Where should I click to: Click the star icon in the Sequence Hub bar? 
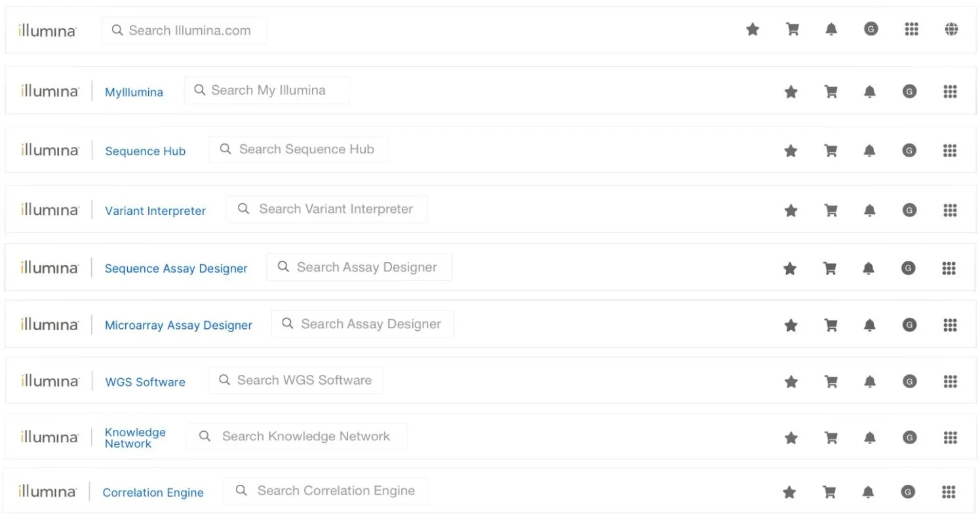(x=791, y=151)
